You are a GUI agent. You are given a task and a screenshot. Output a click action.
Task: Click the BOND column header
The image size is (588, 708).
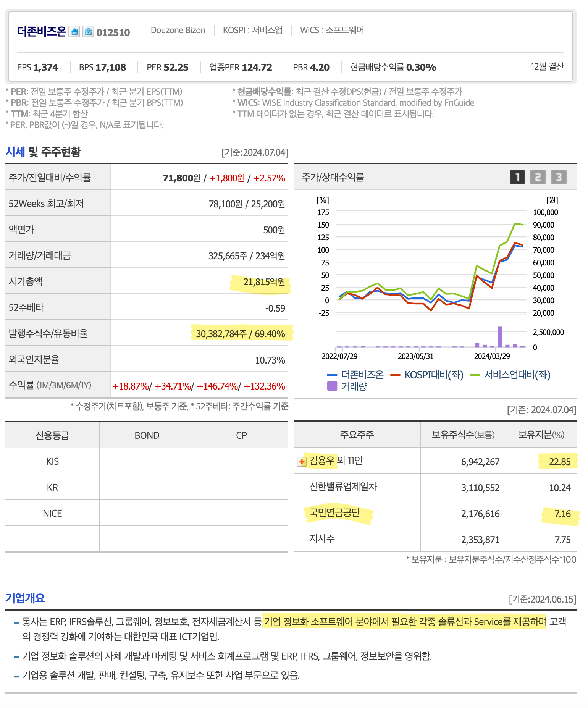tap(147, 435)
